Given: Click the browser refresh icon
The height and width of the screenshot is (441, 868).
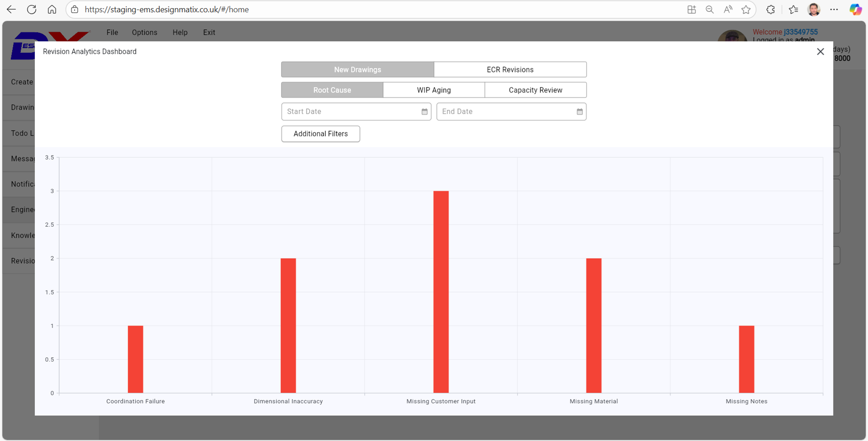Looking at the screenshot, I should (32, 9).
